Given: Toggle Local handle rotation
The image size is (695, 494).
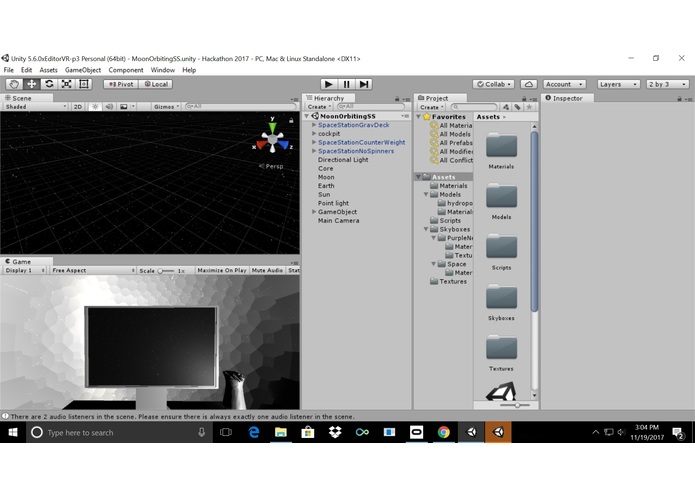Looking at the screenshot, I should [x=156, y=84].
